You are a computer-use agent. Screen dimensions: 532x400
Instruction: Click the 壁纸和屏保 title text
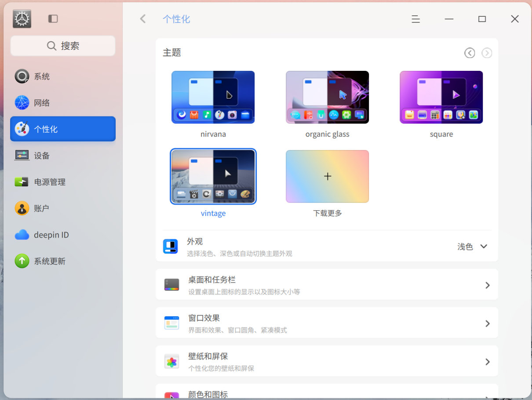(x=208, y=356)
